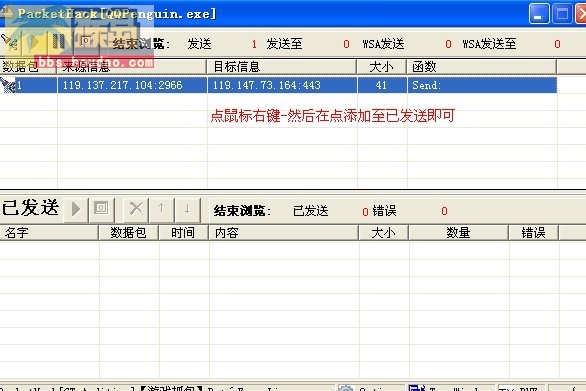Pause packet capture in top toolbar
Image resolution: width=586 pixels, height=391 pixels.
(x=59, y=42)
